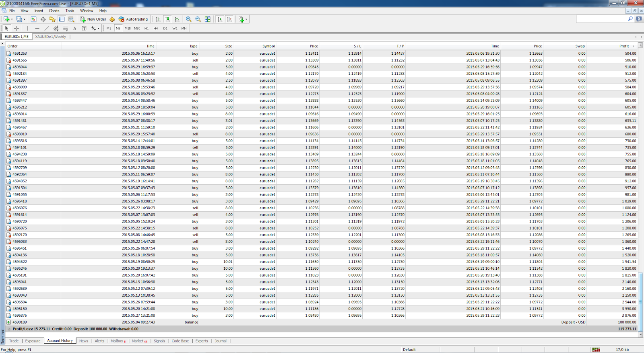
Task: Select the trendline tool
Action: [x=46, y=28]
